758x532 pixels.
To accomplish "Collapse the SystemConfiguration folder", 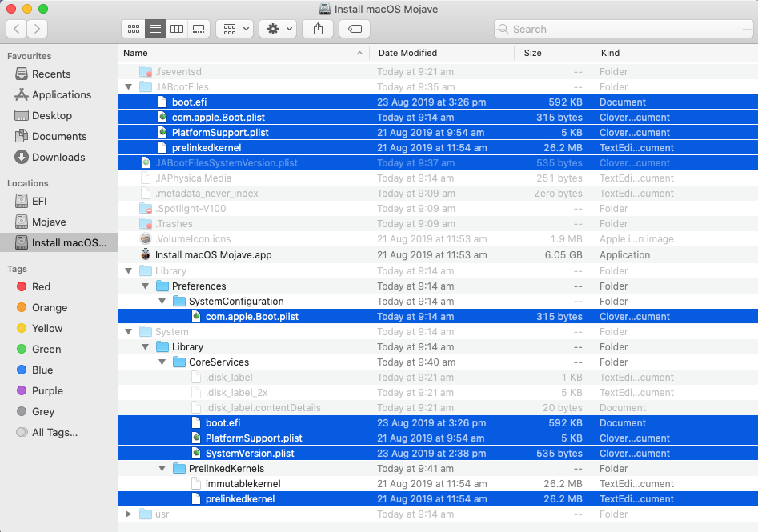I will (x=162, y=301).
